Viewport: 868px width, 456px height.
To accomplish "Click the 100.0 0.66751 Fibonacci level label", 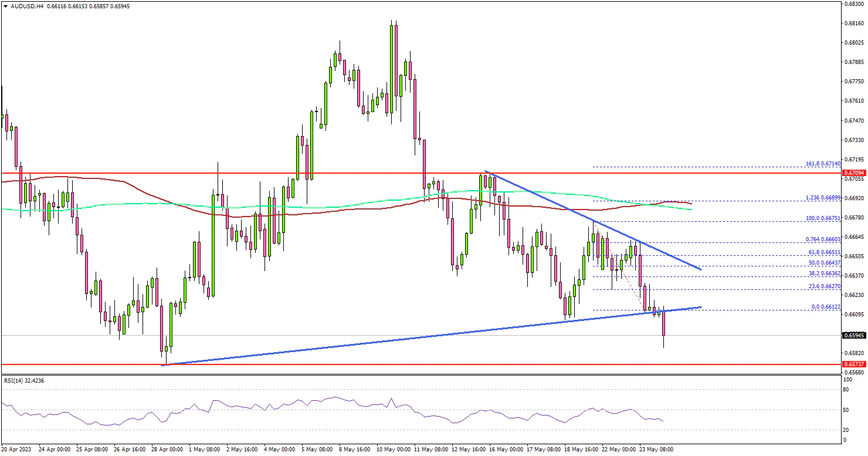I will tap(824, 218).
